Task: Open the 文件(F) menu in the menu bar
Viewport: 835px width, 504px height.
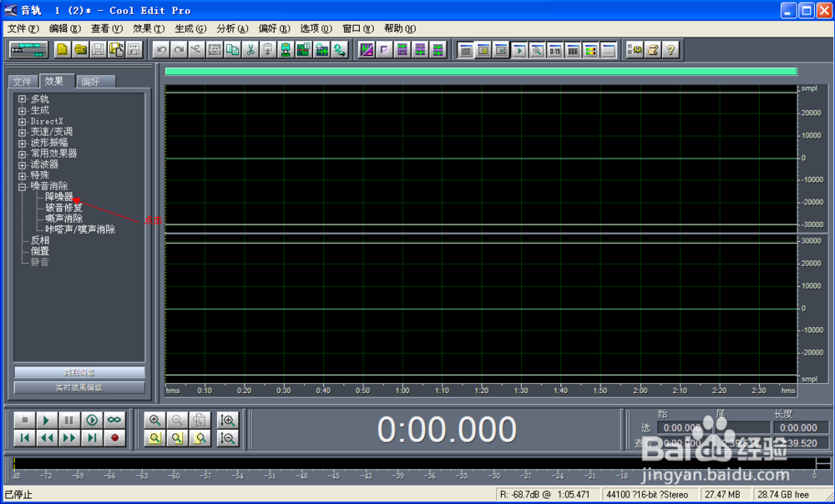Action: pos(23,28)
